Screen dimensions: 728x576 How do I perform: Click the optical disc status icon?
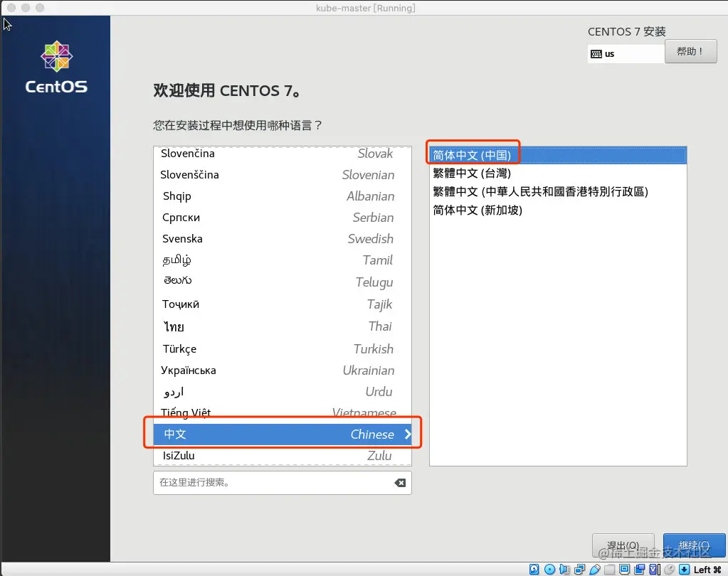click(549, 569)
